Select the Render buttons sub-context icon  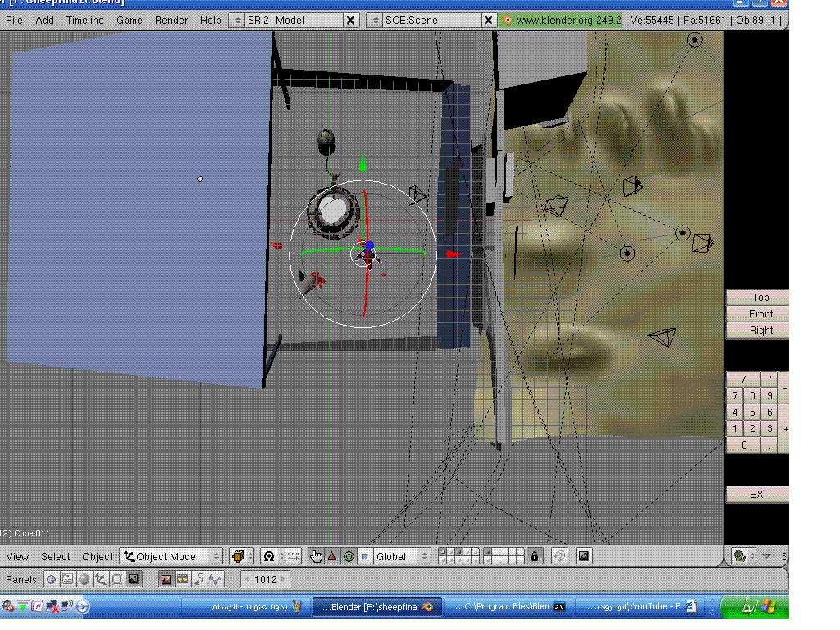click(166, 579)
